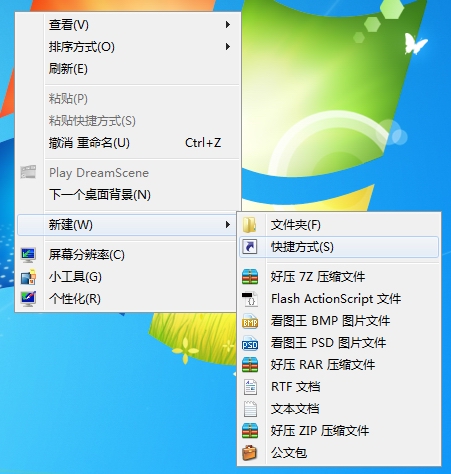Click the Flash ActionScript file icon
The width and height of the screenshot is (451, 474).
250,299
